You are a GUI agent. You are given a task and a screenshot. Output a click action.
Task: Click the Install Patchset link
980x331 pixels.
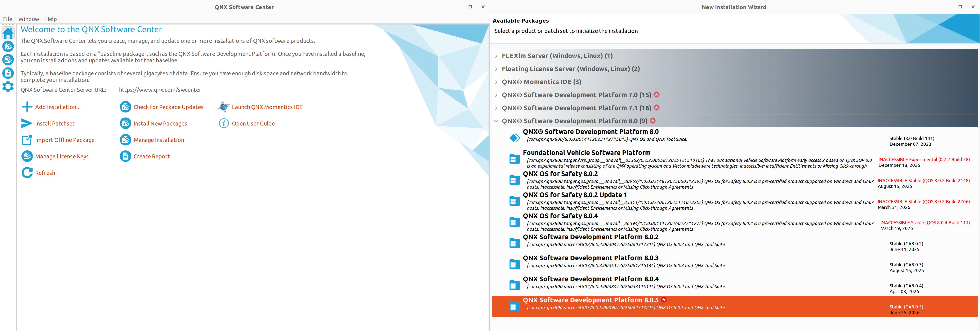point(55,123)
